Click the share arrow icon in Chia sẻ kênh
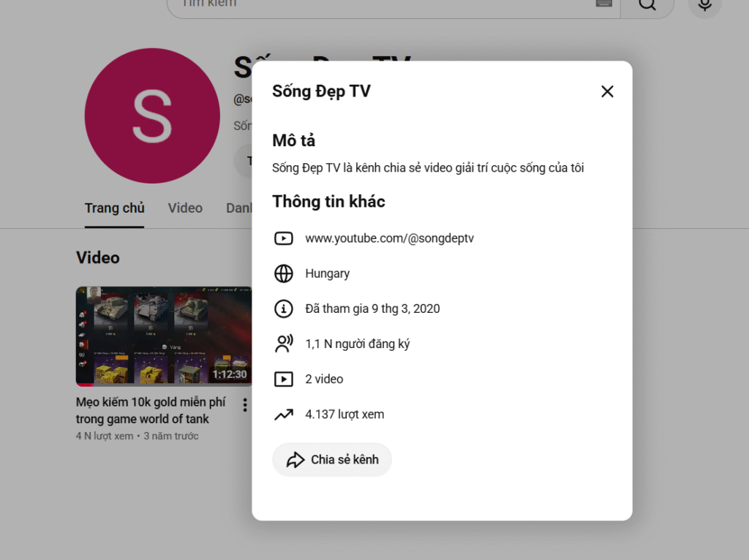Image resolution: width=749 pixels, height=560 pixels. 296,459
